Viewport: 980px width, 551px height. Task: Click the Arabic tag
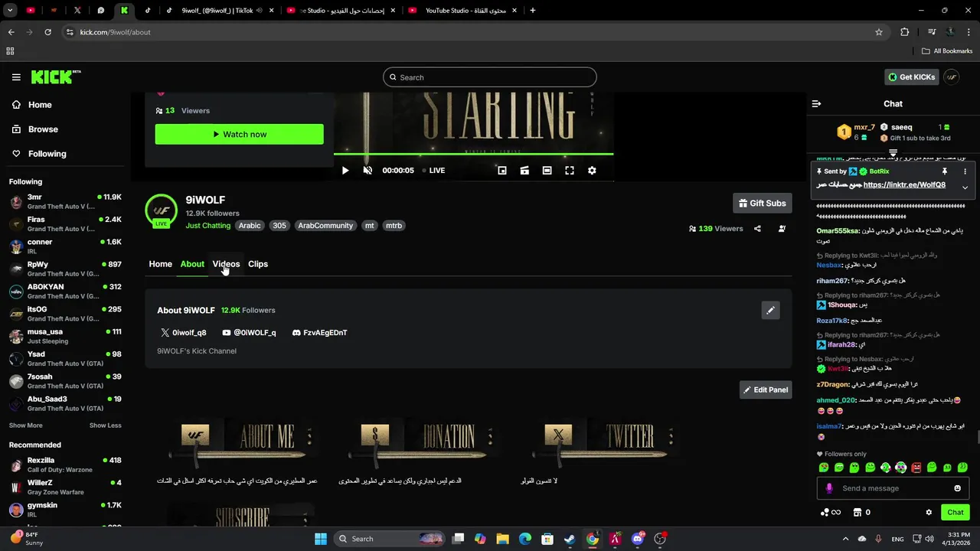(x=250, y=226)
